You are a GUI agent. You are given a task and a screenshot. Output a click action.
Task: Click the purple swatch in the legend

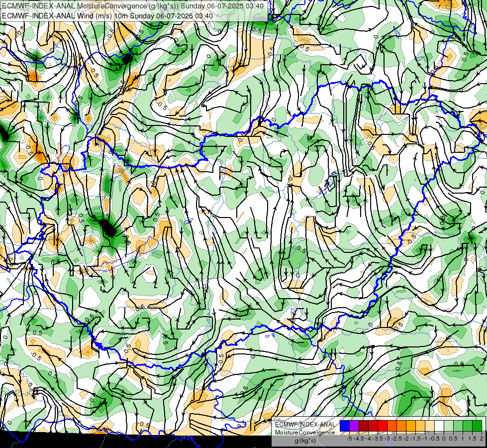tap(354, 426)
